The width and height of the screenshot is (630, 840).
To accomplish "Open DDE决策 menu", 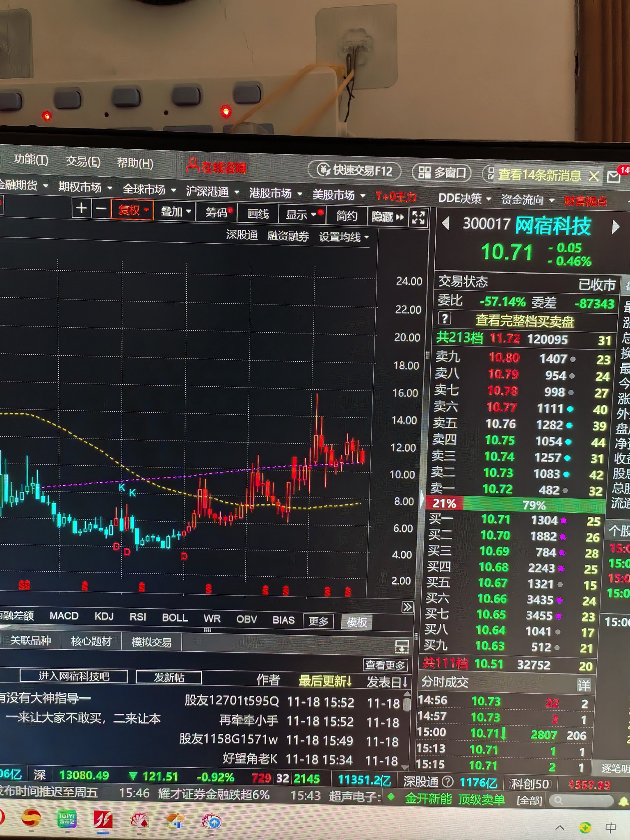I will click(x=465, y=198).
